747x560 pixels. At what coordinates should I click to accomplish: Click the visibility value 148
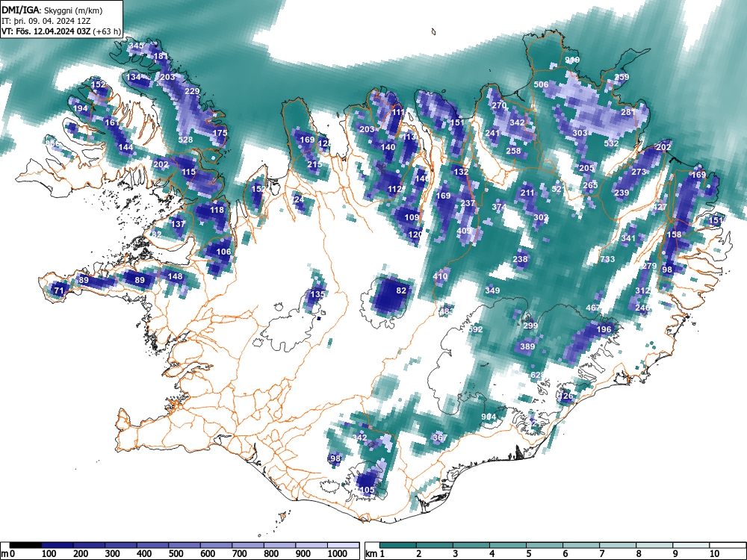[x=175, y=276]
